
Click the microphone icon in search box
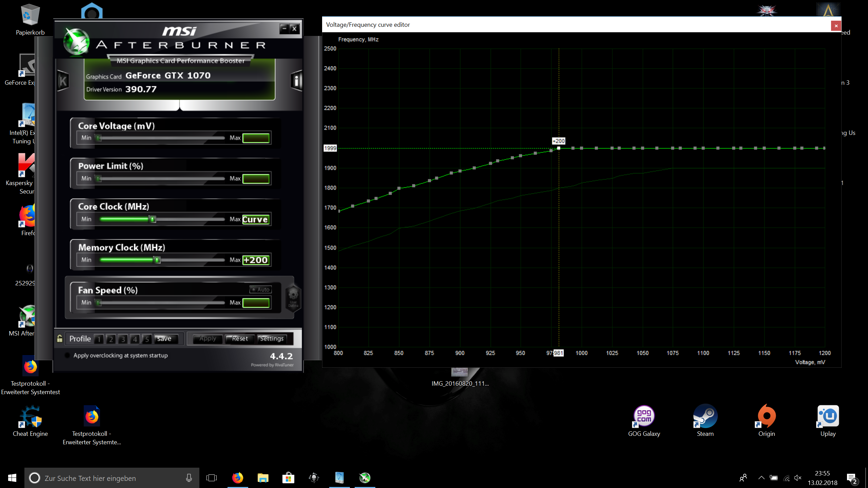(189, 478)
